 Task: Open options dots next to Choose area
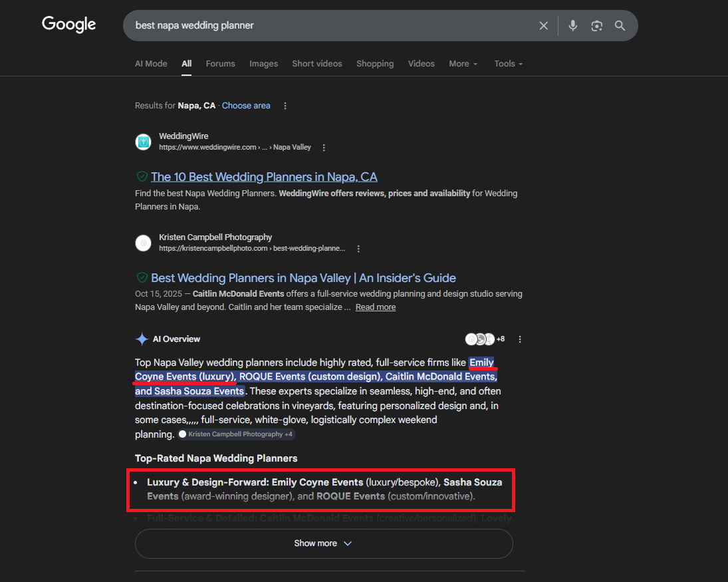pyautogui.click(x=285, y=106)
